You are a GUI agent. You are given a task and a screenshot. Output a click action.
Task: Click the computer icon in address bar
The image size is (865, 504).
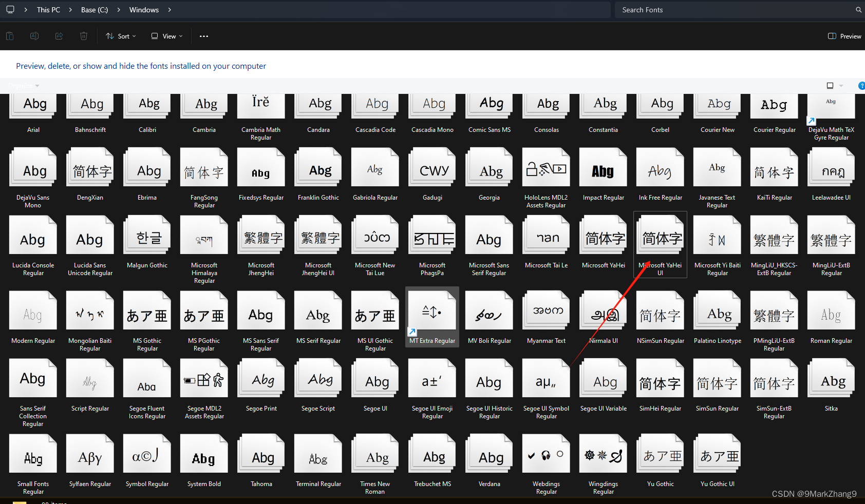tap(10, 10)
